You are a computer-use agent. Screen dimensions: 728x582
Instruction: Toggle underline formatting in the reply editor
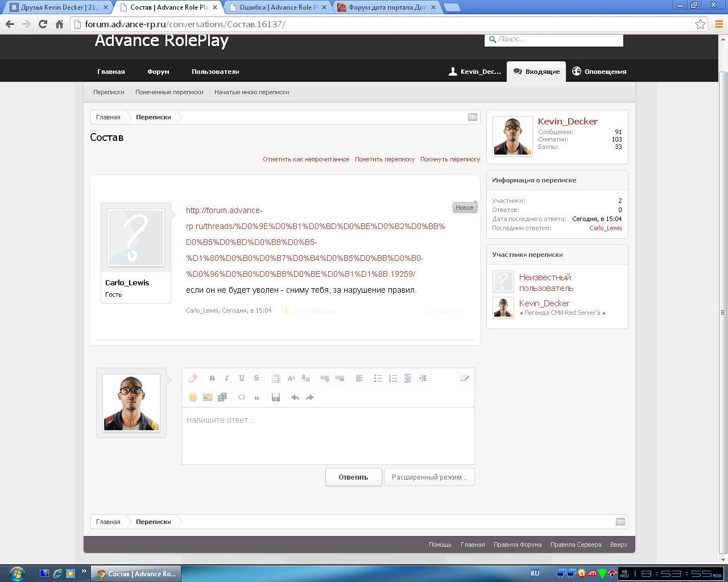point(242,379)
